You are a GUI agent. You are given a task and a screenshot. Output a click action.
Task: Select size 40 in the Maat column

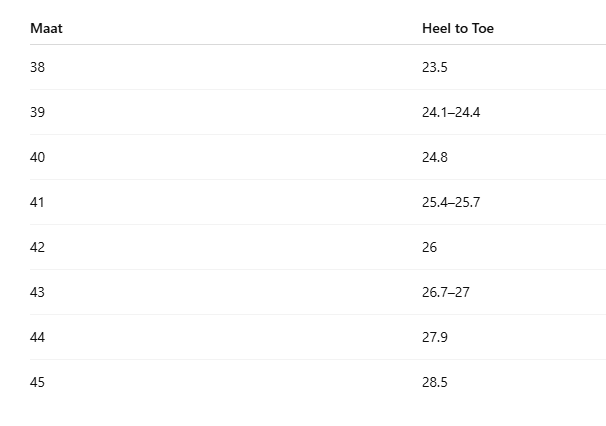coord(37,157)
